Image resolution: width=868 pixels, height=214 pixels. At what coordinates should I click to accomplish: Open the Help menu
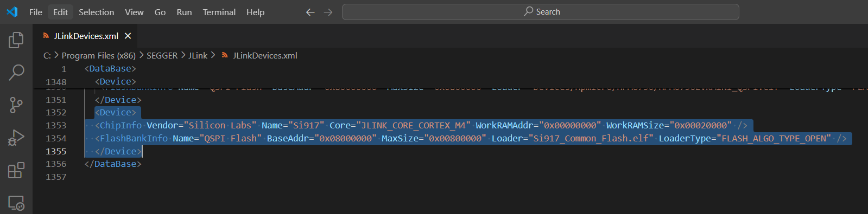(x=255, y=12)
